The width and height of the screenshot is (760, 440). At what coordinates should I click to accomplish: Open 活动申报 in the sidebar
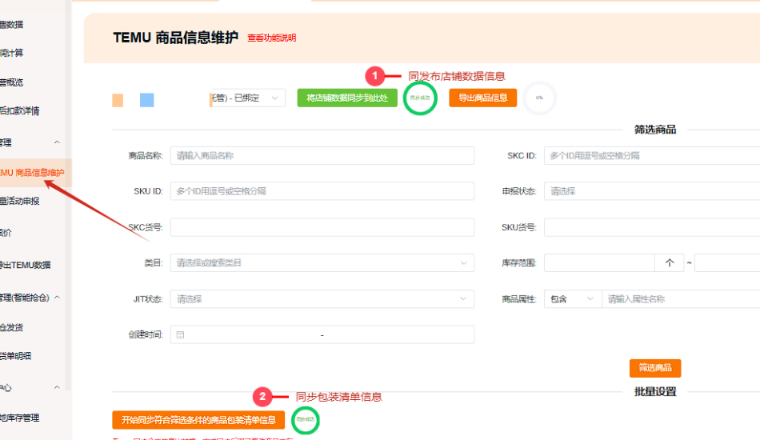[x=20, y=201]
